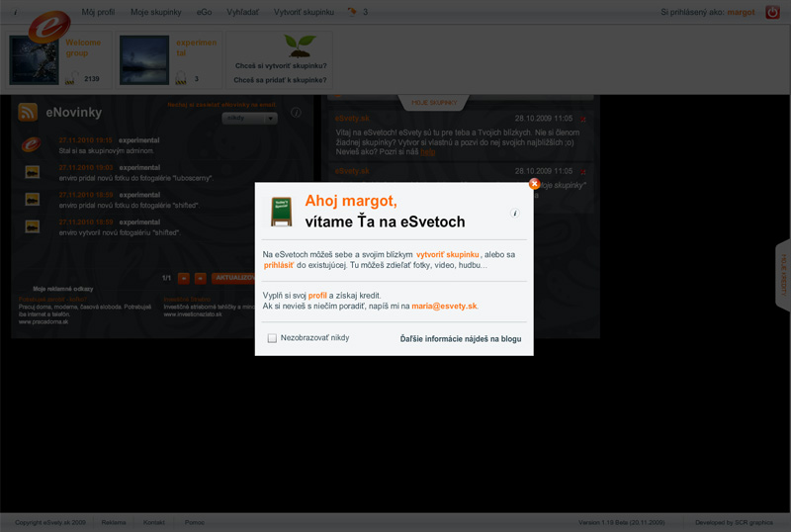
Task: Open the "Moje kredity" side tab
Action: coord(783,276)
